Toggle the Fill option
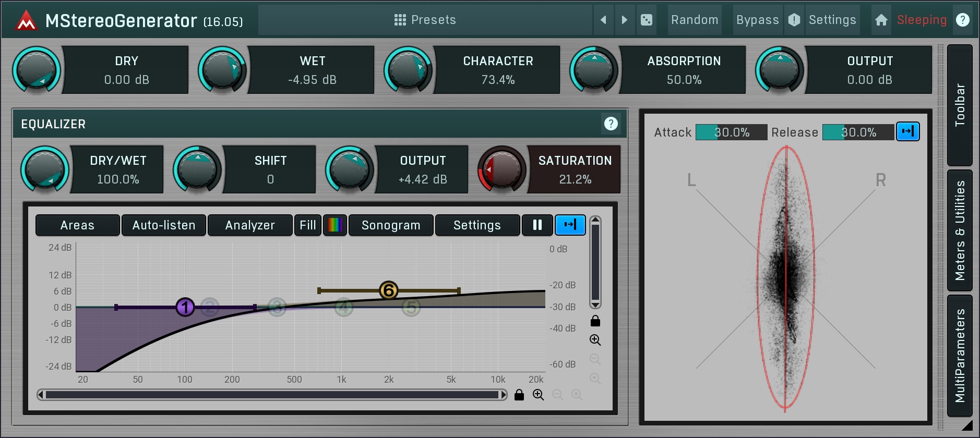The width and height of the screenshot is (980, 438). tap(308, 225)
